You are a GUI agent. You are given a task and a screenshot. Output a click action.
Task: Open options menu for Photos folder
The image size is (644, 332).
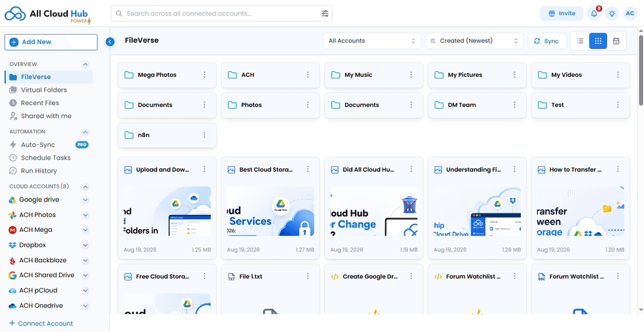pos(308,105)
